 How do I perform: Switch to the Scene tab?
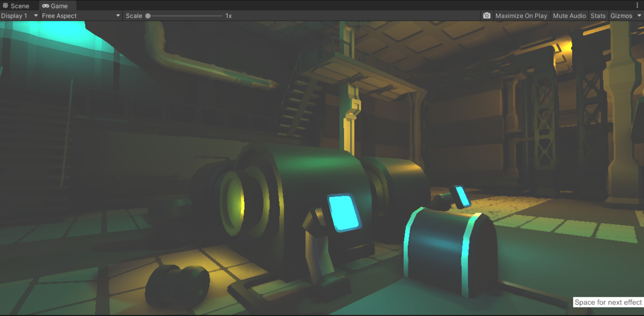[x=19, y=5]
